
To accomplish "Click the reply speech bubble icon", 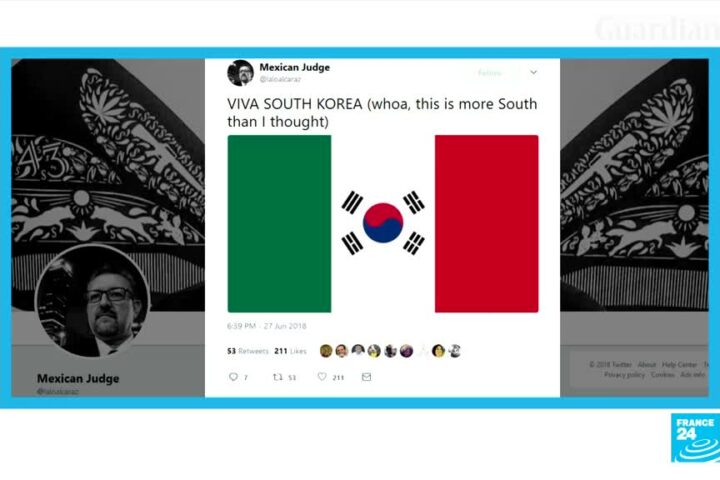I will [233, 377].
